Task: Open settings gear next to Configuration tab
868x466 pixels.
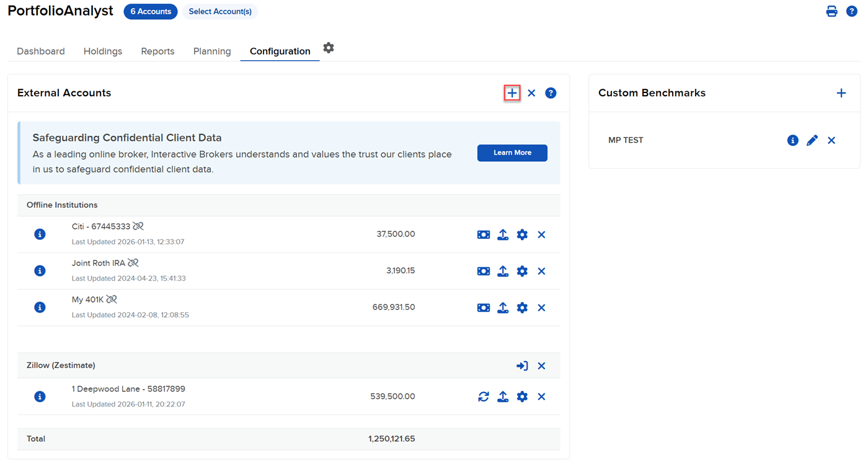Action: tap(328, 48)
